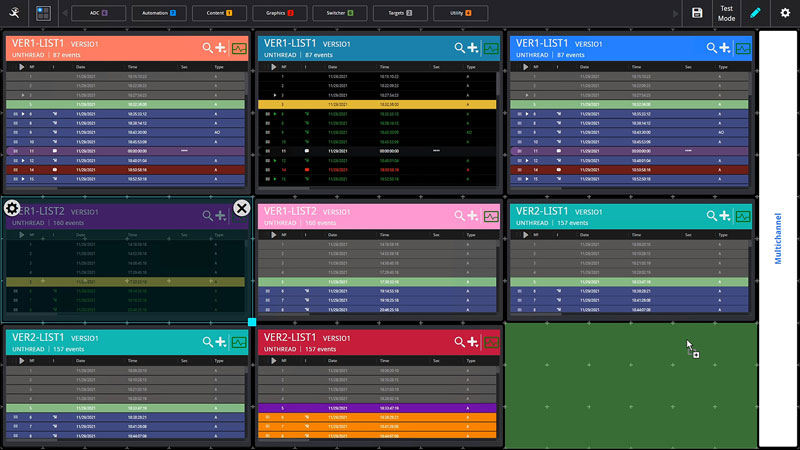Open add dropdown in the purple VER1-LIST2 panel
This screenshot has width=800, height=450.
tap(220, 216)
